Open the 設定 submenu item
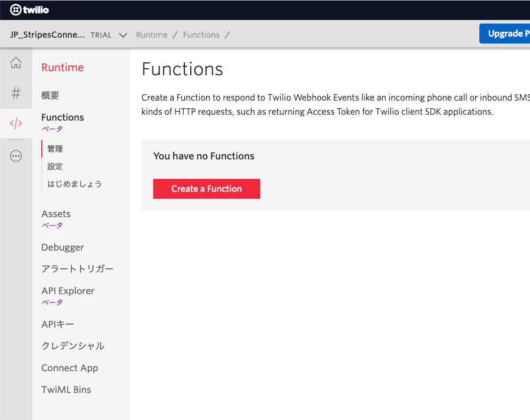 tap(55, 166)
